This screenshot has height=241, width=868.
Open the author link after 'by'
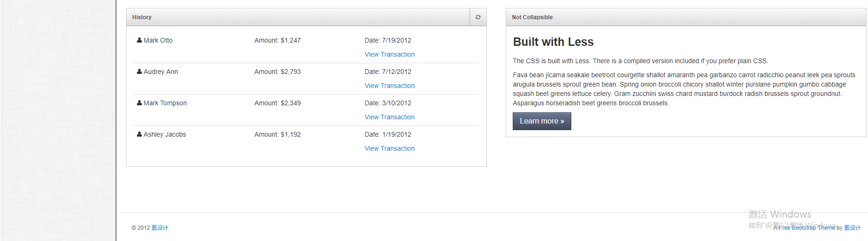tap(853, 228)
